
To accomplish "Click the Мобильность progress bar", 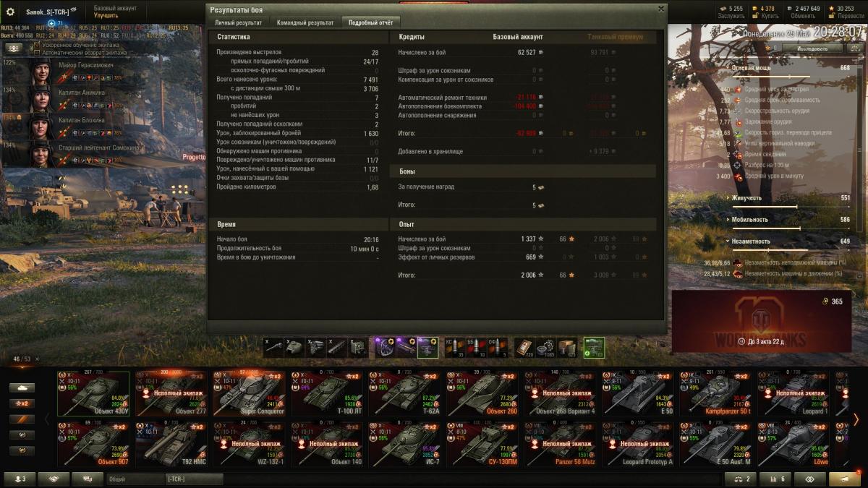I will pos(791,228).
